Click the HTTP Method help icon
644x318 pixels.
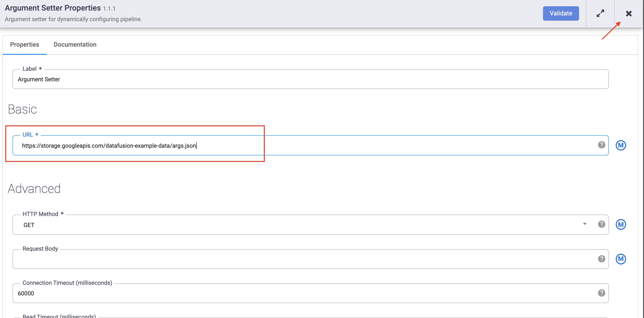[601, 224]
